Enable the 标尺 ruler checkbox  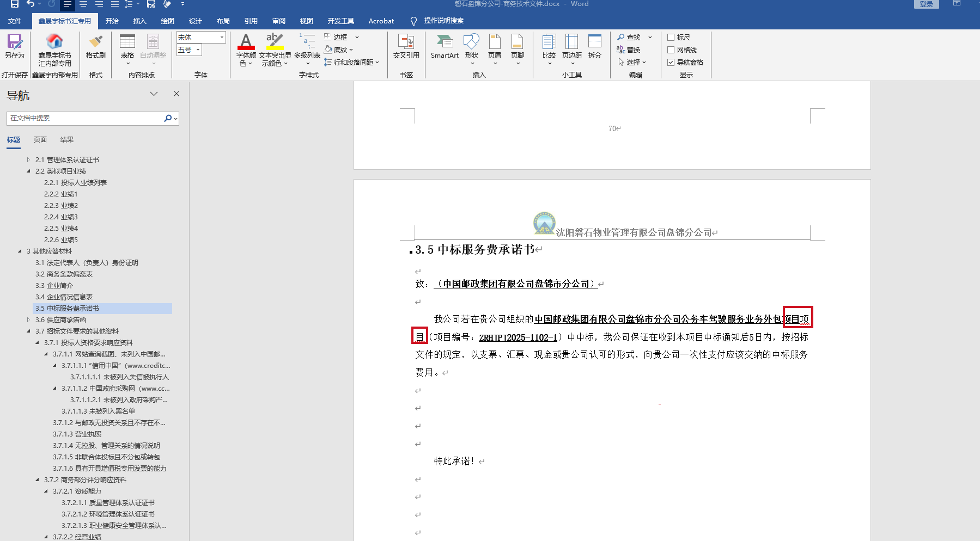[671, 38]
